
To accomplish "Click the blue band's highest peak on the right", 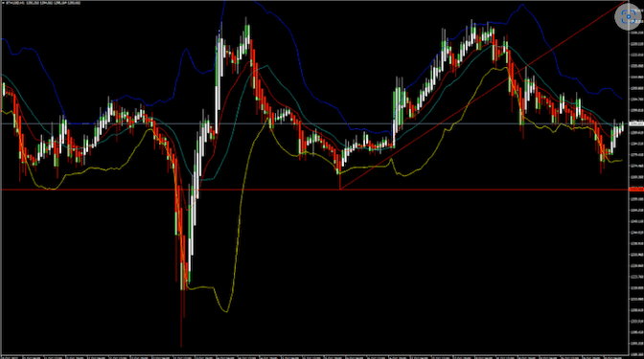I will [522, 5].
